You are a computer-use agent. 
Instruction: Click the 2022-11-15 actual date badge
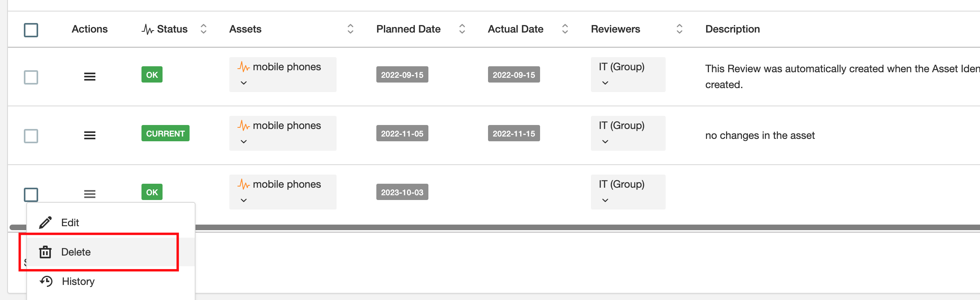[x=513, y=133]
